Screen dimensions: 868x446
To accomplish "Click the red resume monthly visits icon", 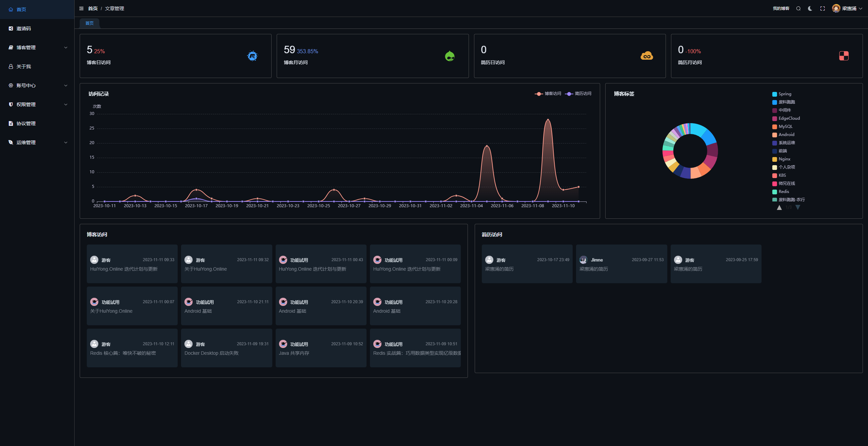I will coord(844,56).
